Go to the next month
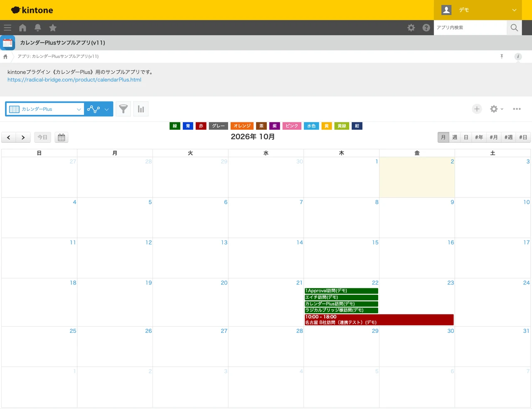532x409 pixels. 23,137
